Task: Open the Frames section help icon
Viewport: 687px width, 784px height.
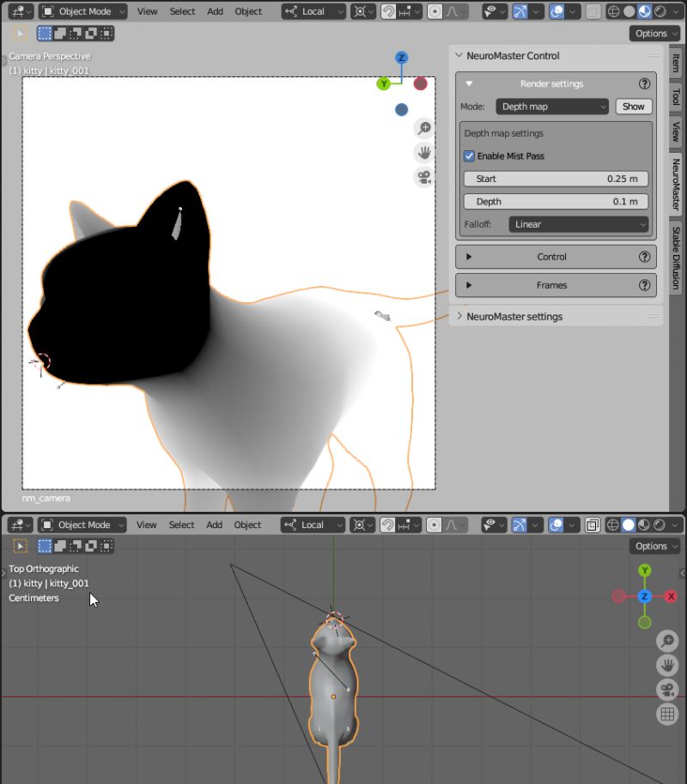Action: 645,285
